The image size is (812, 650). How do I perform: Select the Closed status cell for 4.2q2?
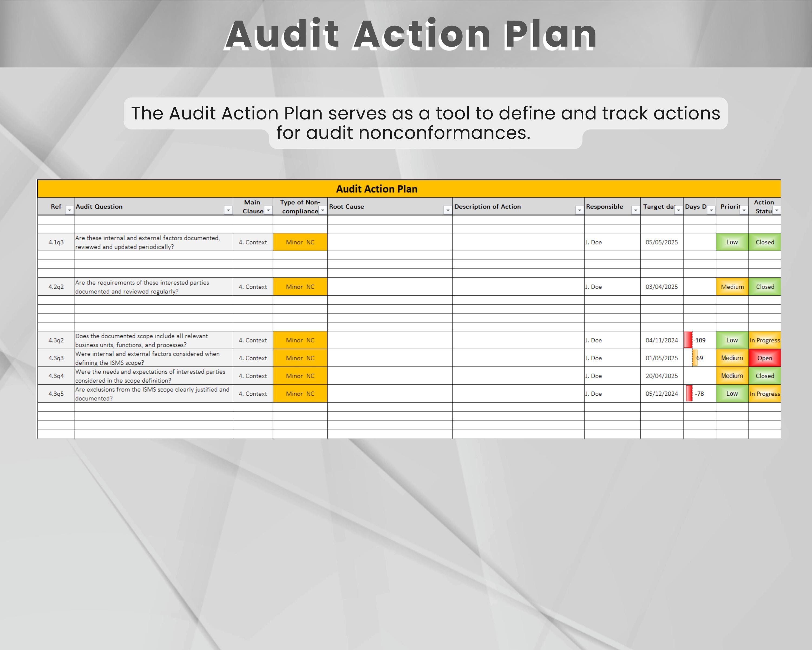(x=765, y=287)
